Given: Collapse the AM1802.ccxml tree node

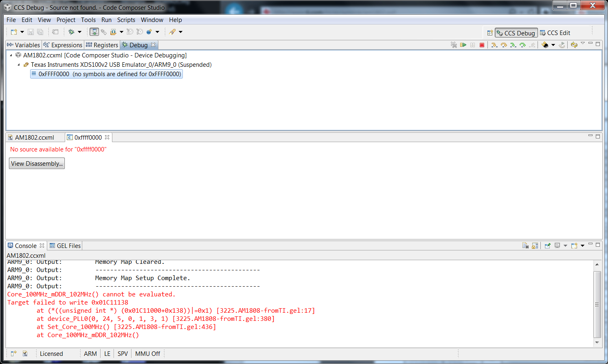Looking at the screenshot, I should (11, 55).
